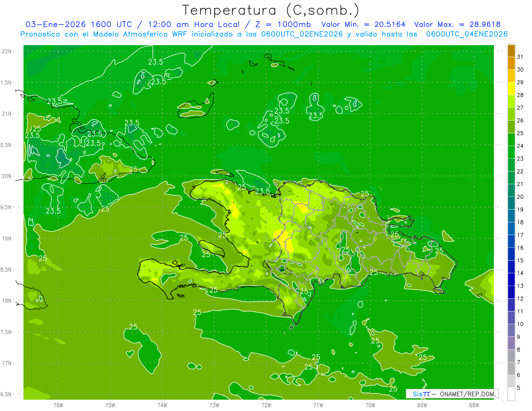Pick the teal swatch between 19 and 20

click(x=511, y=203)
